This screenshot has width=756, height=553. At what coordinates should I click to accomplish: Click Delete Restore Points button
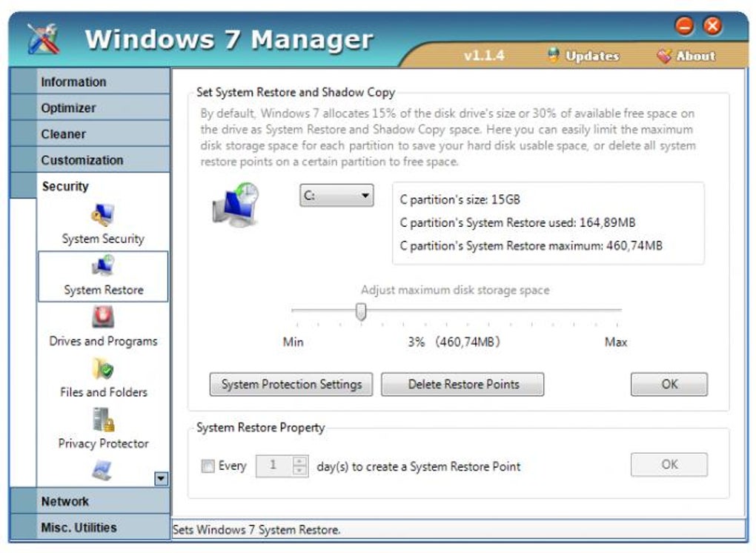[462, 384]
